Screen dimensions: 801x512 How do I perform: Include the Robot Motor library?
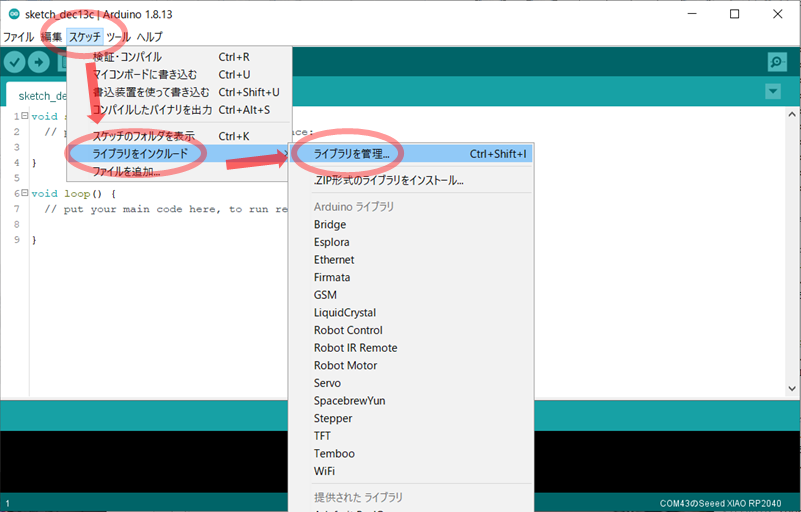click(411, 365)
